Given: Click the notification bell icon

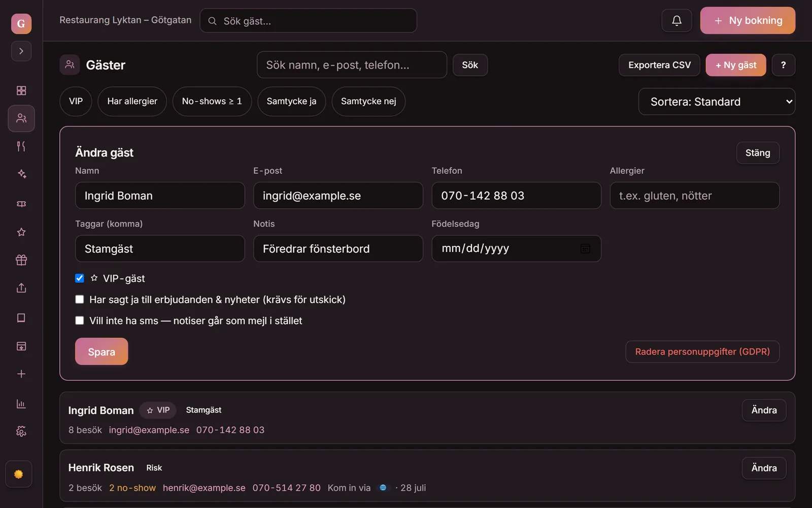Looking at the screenshot, I should (x=676, y=21).
